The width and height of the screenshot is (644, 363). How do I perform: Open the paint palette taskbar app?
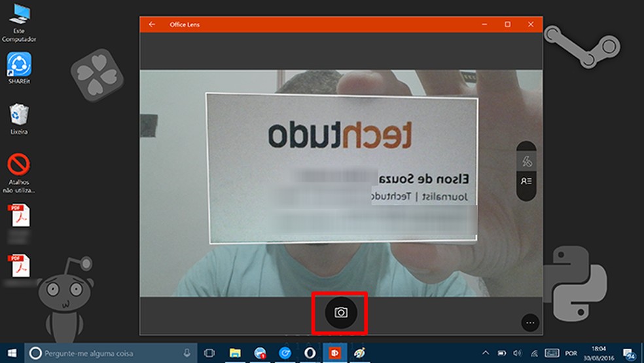coord(360,353)
